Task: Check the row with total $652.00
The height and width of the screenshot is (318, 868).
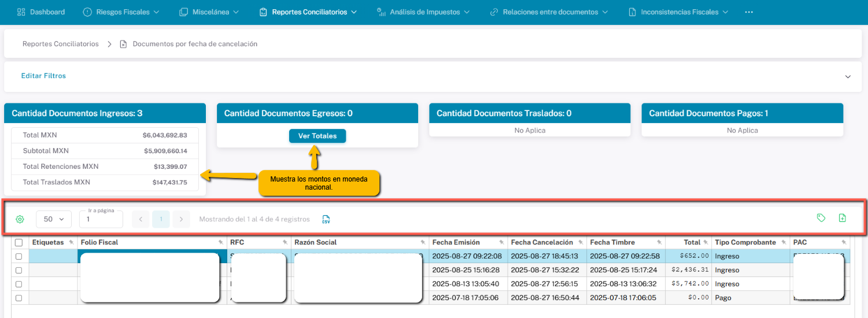Action: click(19, 256)
